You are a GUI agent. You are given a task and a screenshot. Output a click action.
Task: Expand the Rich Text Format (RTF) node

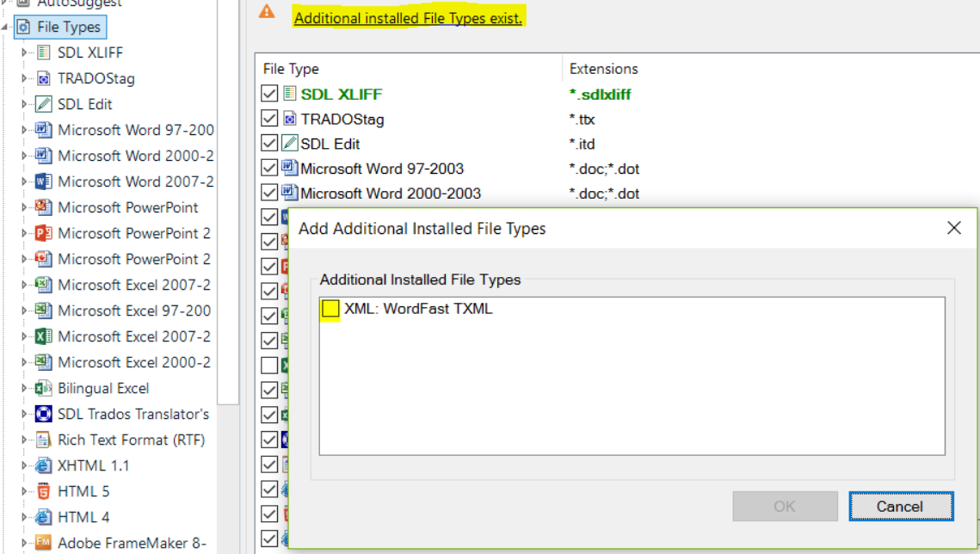coord(24,440)
